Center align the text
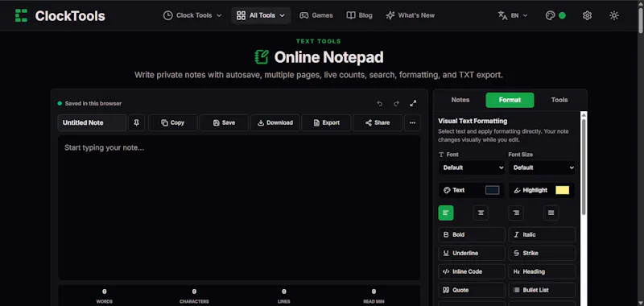Screen dimensions: 644x306 pos(481,213)
